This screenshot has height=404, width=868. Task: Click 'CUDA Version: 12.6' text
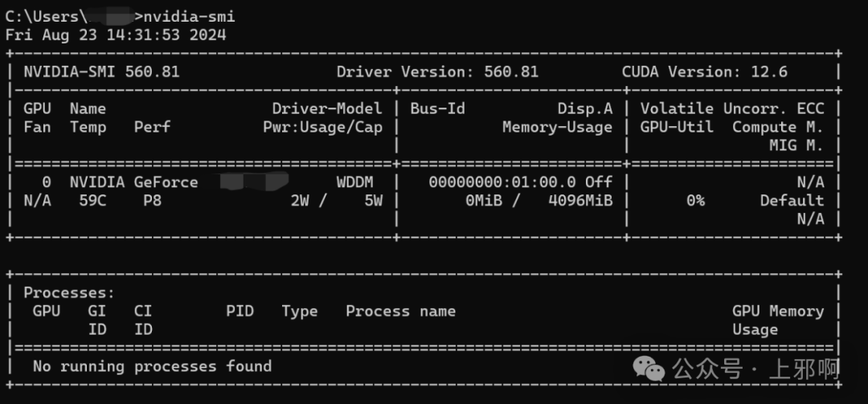(x=705, y=72)
